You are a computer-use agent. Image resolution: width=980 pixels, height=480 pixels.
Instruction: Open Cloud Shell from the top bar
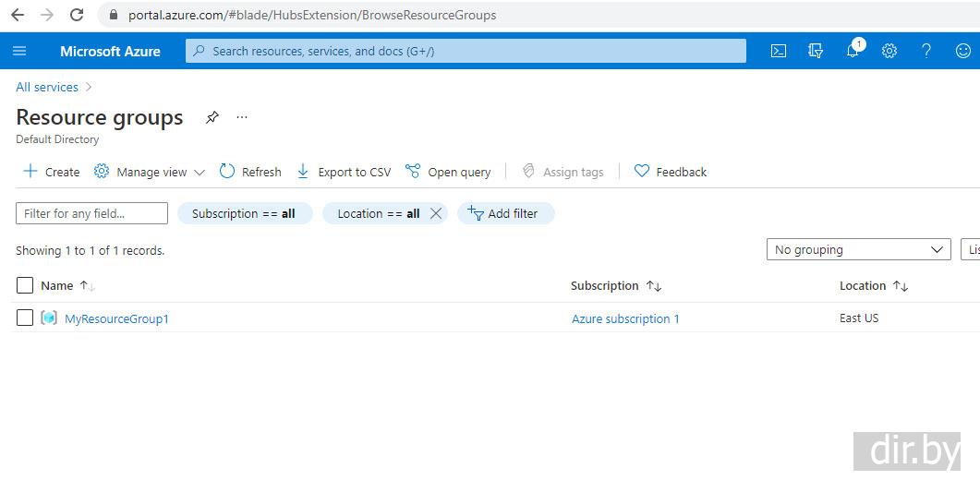pyautogui.click(x=778, y=52)
